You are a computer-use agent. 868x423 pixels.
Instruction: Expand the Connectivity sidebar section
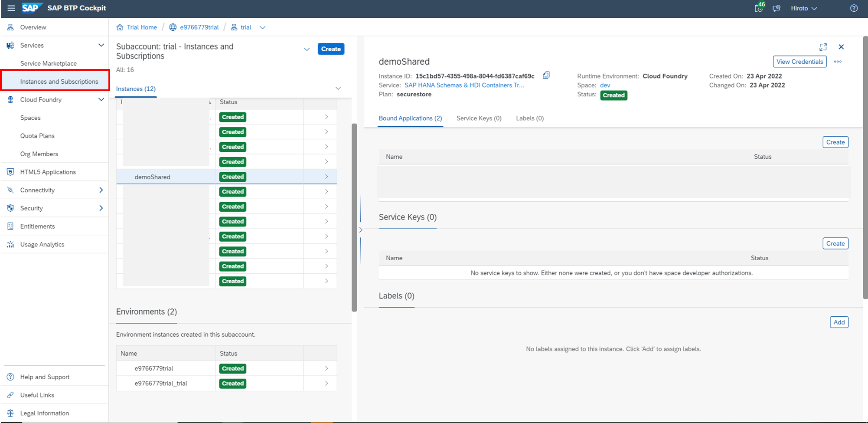click(x=101, y=190)
